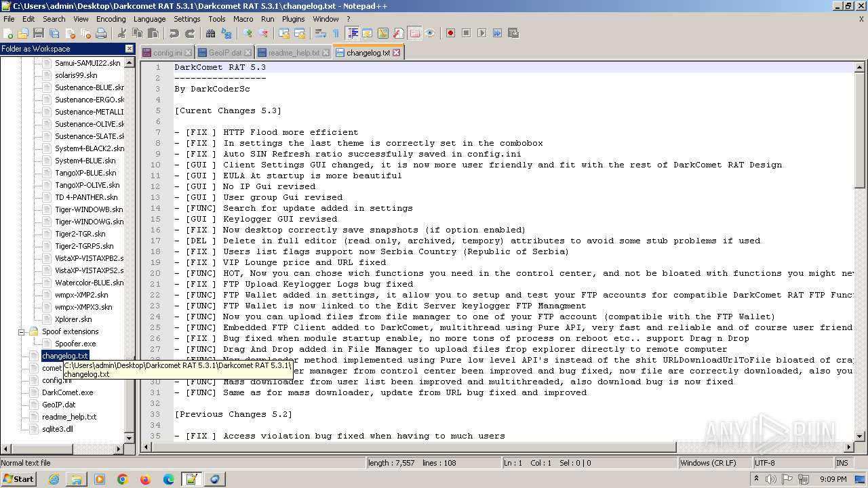Click the Windows Start button
Viewport: 868px width, 488px height.
click(x=19, y=479)
